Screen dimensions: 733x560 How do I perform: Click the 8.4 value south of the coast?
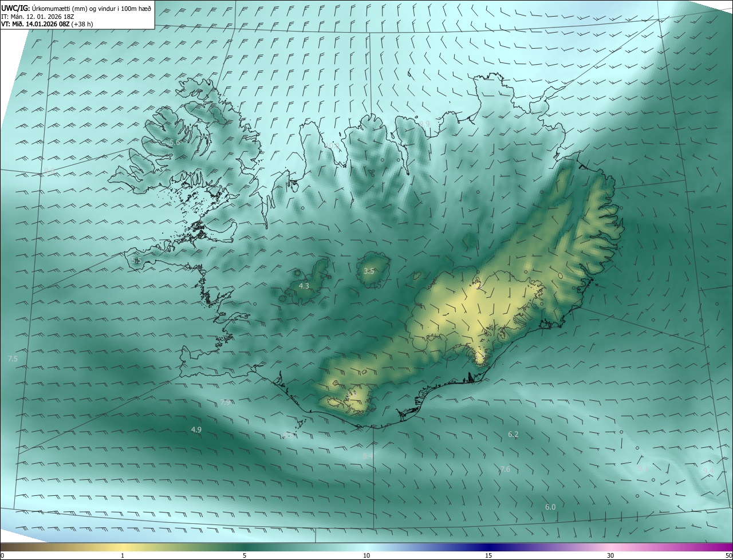(368, 456)
